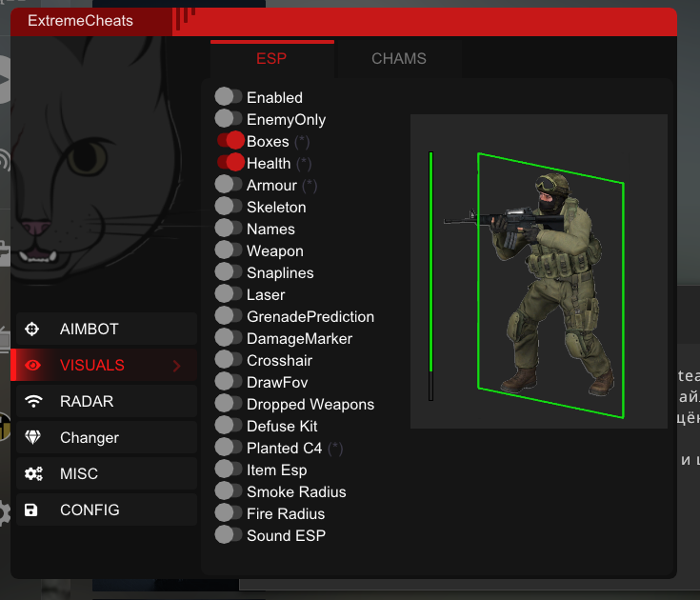Image resolution: width=700 pixels, height=600 pixels.
Task: Click the CONFIG floppy disk icon
Action: click(30, 510)
